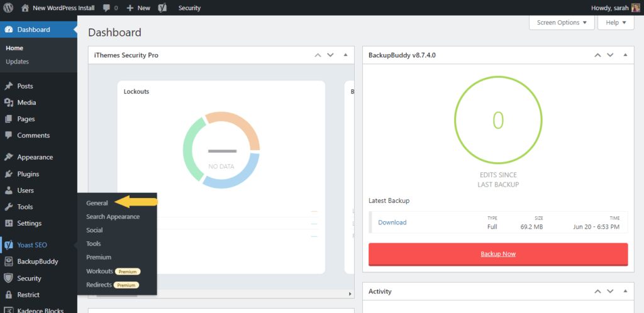Click New WordPress Install site link

point(64,8)
